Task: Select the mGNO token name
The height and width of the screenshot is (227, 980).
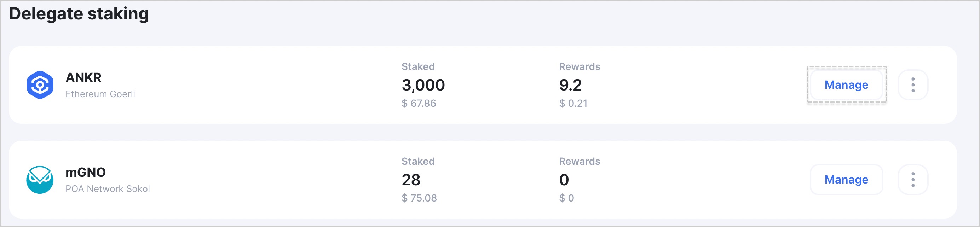Action: click(x=86, y=172)
